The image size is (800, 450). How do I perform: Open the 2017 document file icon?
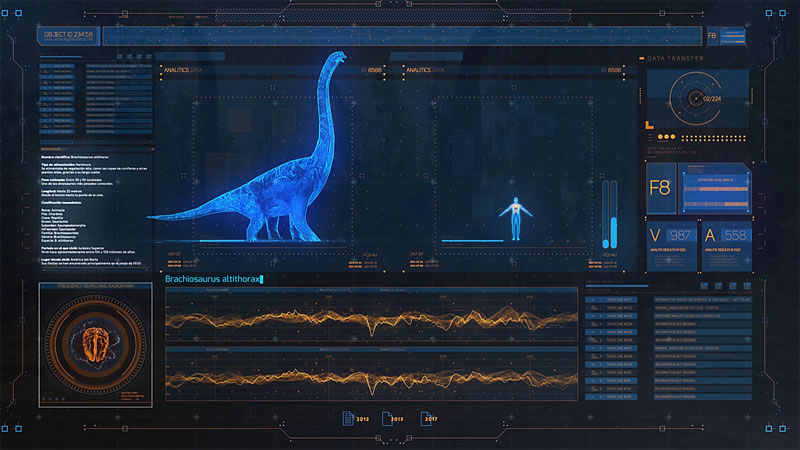tap(425, 418)
